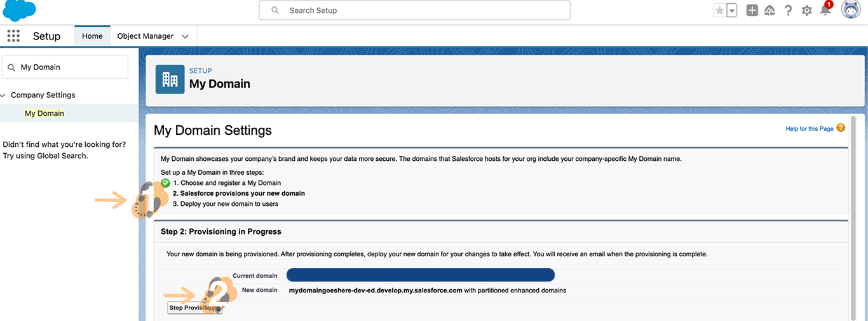Open the Object Manager tab dropdown chevron

pyautogui.click(x=185, y=36)
